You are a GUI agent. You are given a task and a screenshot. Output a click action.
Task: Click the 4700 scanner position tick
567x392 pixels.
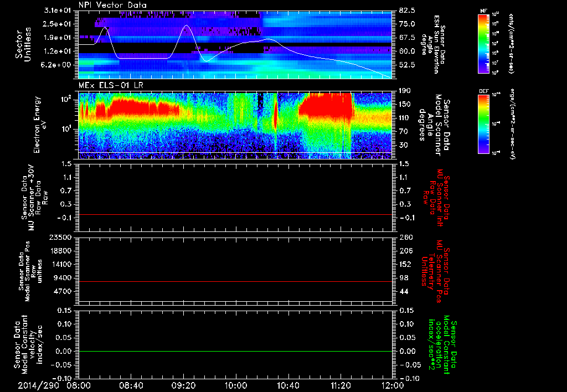(63, 291)
